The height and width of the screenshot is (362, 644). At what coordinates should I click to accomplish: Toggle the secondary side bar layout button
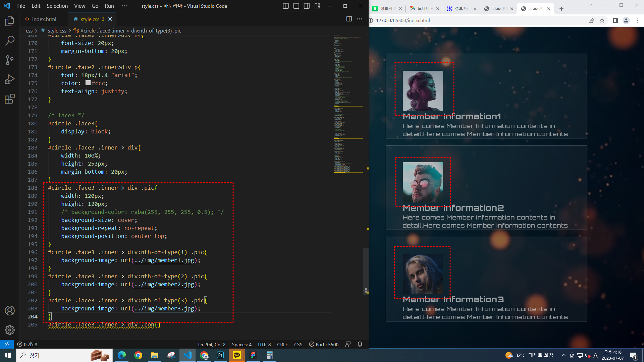tap(307, 6)
